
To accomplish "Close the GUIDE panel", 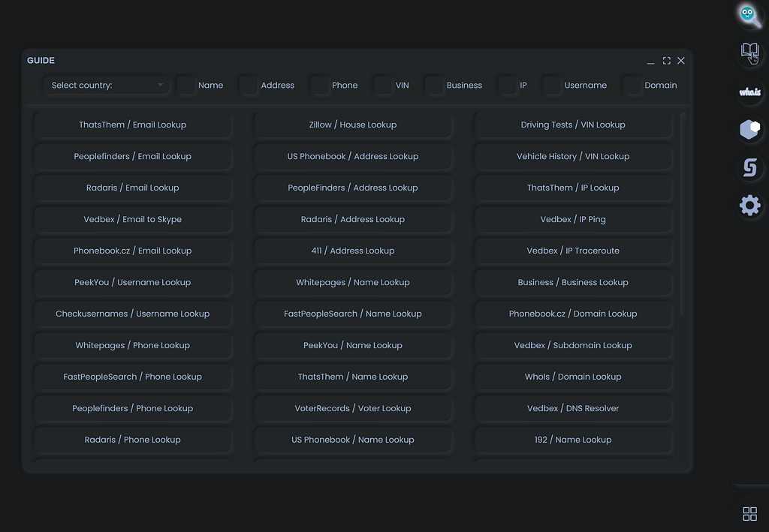I will click(x=681, y=61).
